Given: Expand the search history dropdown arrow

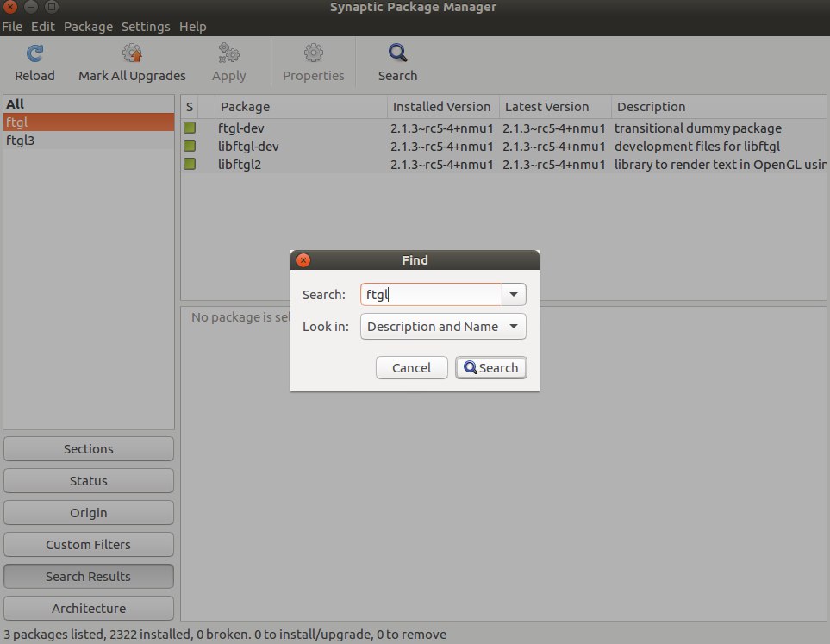Looking at the screenshot, I should pyautogui.click(x=514, y=295).
